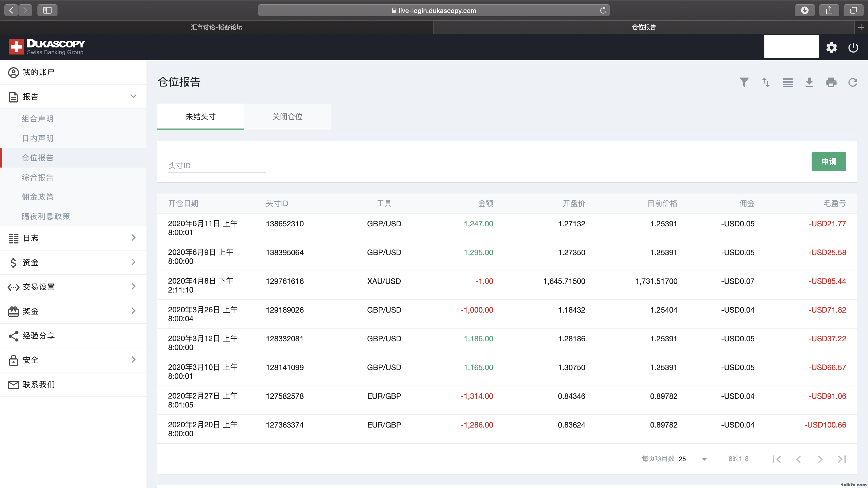Screen dimensions: 868x488
Task: Show all tabs overview icon
Action: tap(853, 10)
